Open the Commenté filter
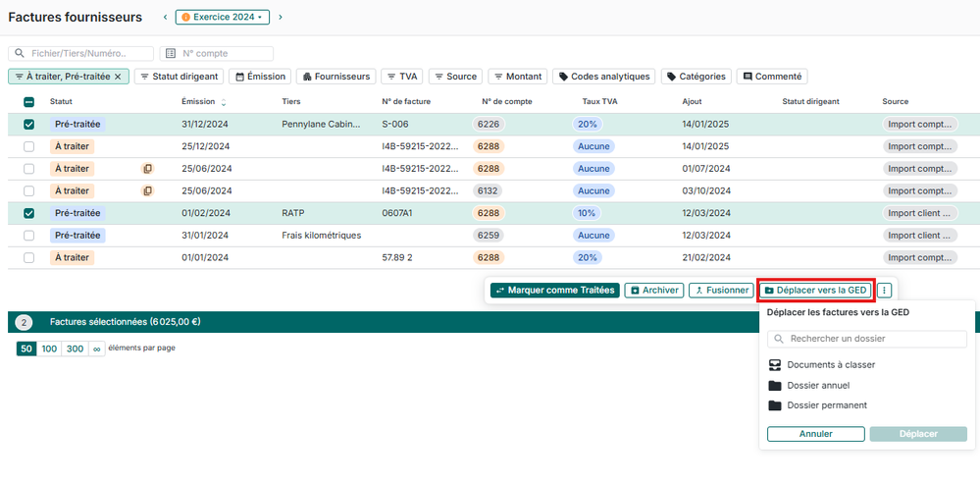980x483 pixels. 772,77
